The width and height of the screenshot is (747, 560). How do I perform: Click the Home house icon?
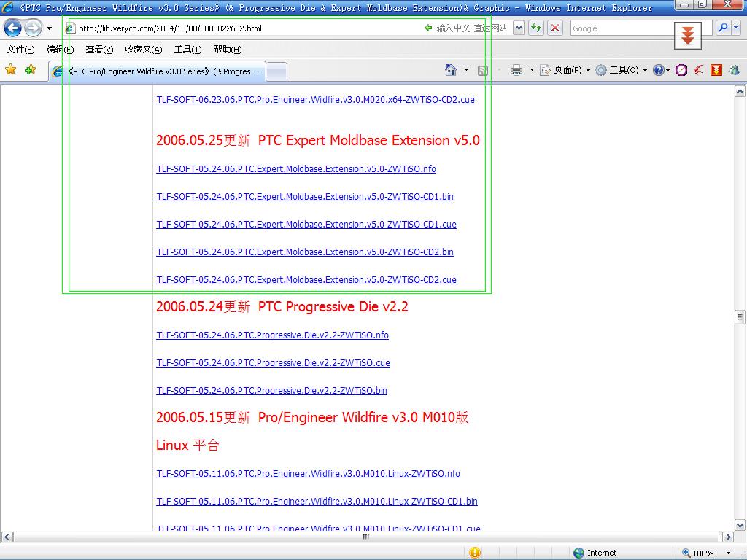450,70
